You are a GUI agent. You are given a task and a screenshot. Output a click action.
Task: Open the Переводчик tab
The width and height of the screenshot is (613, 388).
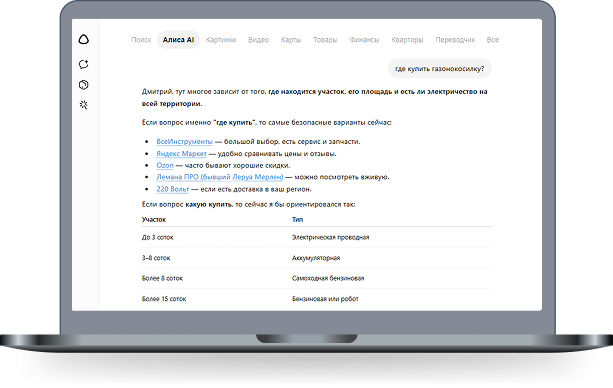click(455, 40)
